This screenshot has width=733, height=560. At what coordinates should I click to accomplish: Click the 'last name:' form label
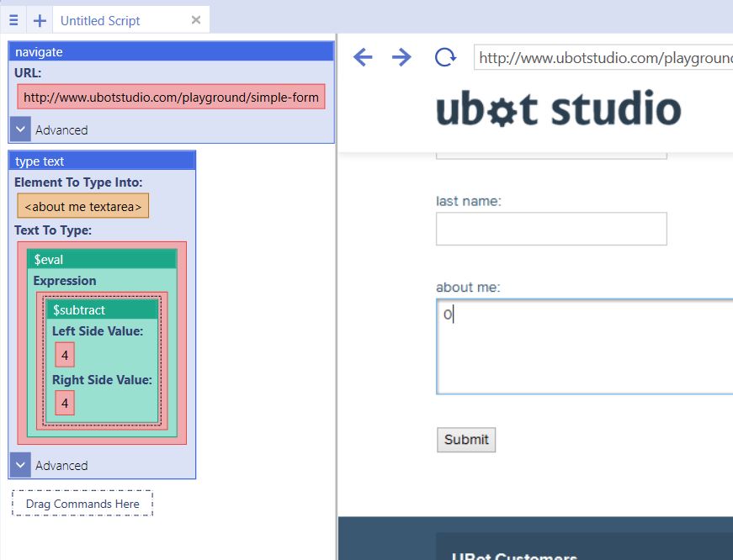(469, 201)
